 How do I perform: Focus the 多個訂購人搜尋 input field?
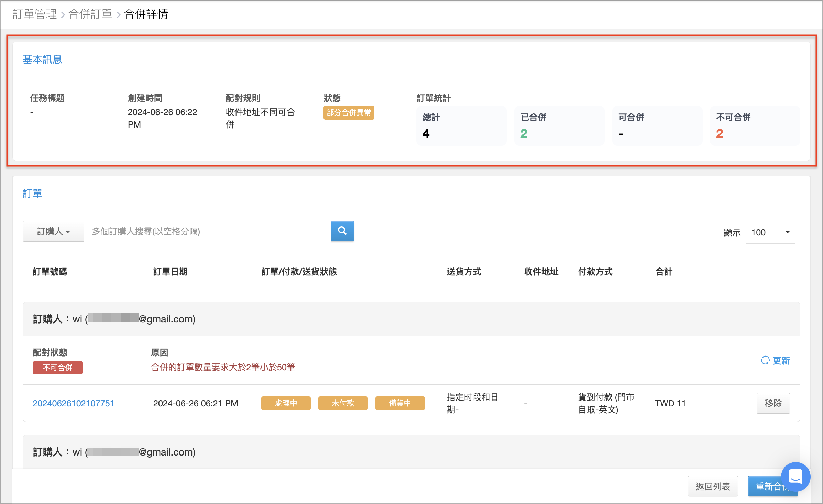(x=208, y=231)
